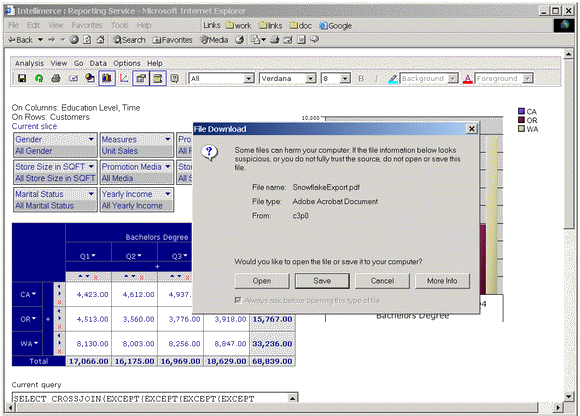Viewport: 580px width, 416px height.
Task: Click the plus expand icon beside OR row
Action: coord(48,319)
